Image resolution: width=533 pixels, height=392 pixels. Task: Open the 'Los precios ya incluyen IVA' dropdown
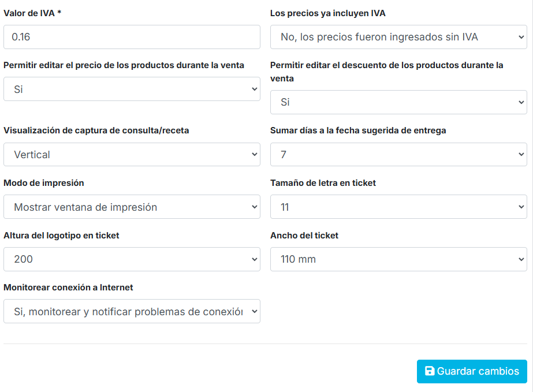pyautogui.click(x=398, y=37)
